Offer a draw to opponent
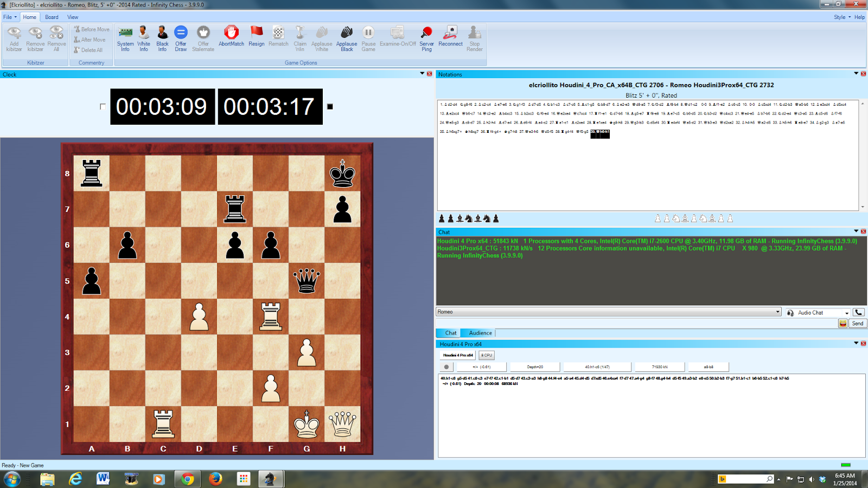 (181, 38)
